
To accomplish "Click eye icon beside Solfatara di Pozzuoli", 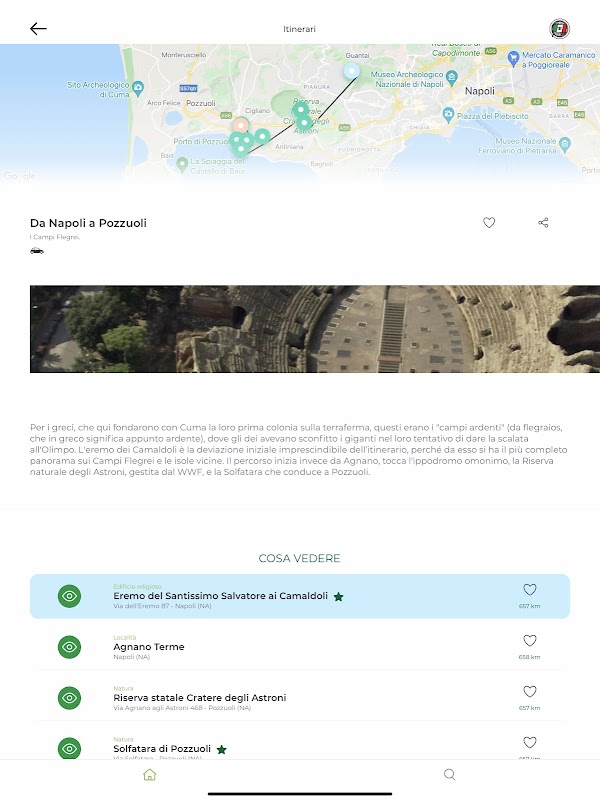I will point(69,748).
